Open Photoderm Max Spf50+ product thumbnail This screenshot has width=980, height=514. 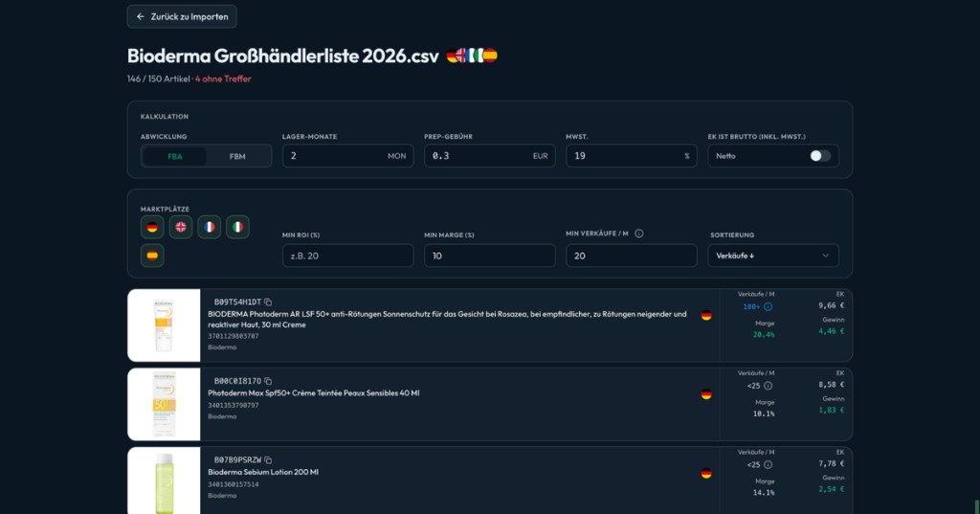[x=164, y=404]
